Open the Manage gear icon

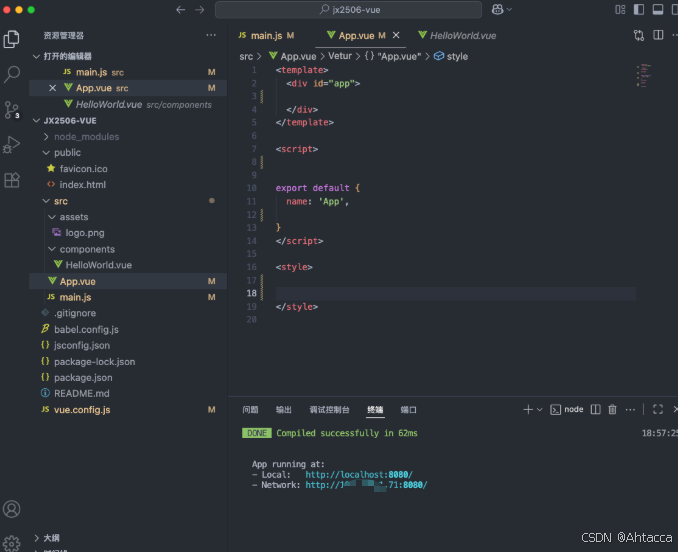(x=11, y=544)
